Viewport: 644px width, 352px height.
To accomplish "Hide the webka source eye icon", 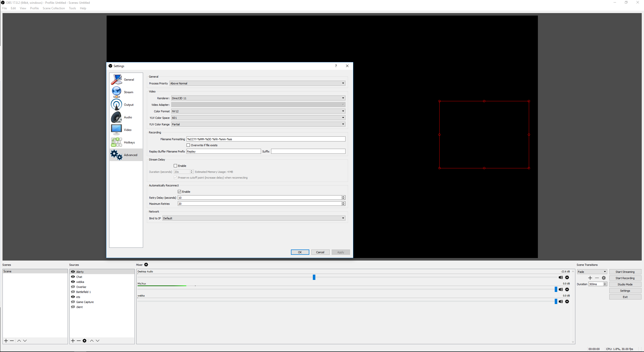I will [73, 282].
